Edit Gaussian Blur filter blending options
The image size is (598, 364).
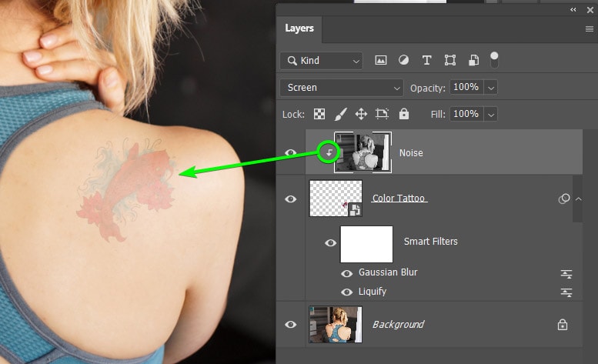[566, 273]
